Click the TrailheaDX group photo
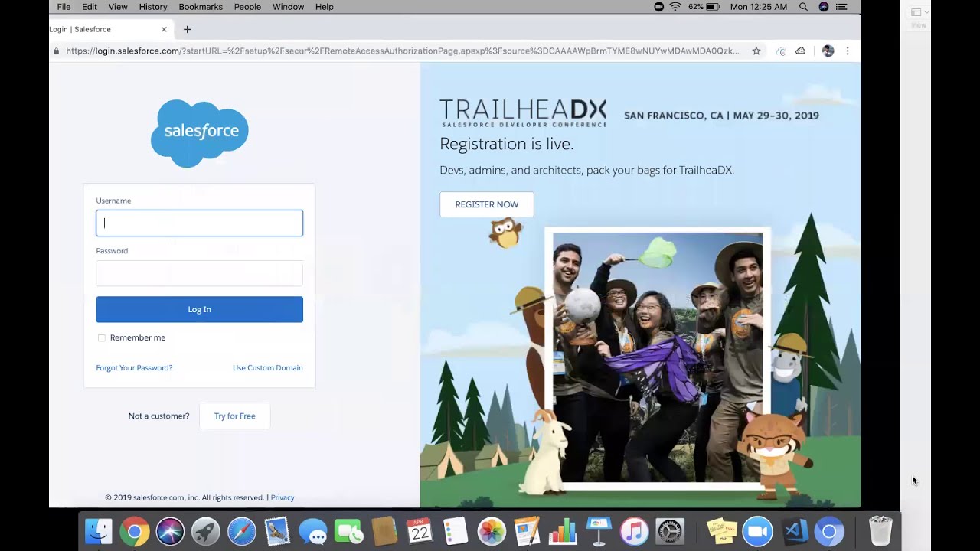Screen dimensions: 980x551 pos(658,357)
